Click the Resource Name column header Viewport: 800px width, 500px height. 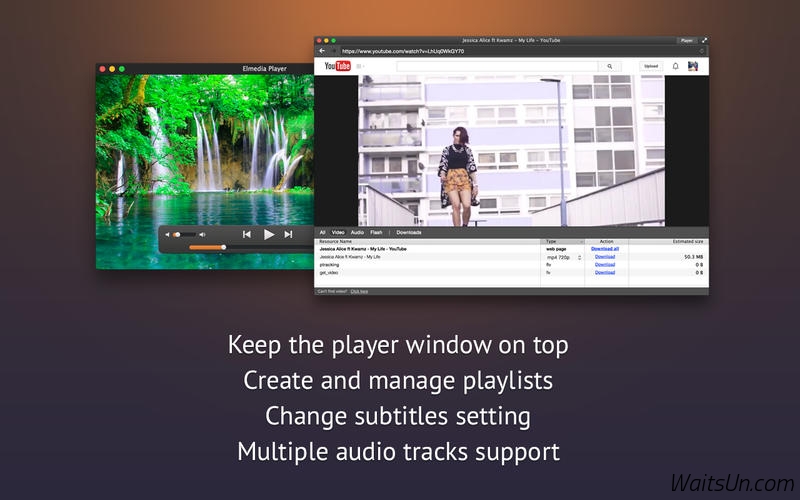[x=427, y=241]
